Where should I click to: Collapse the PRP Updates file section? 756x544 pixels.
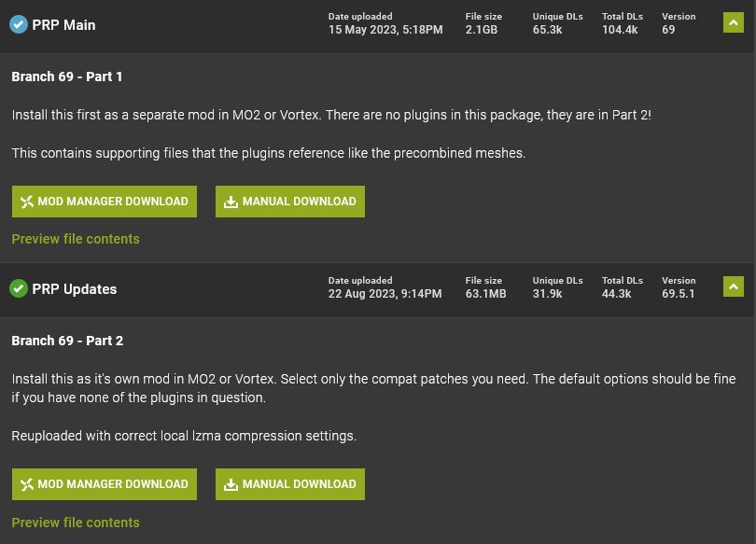click(734, 286)
